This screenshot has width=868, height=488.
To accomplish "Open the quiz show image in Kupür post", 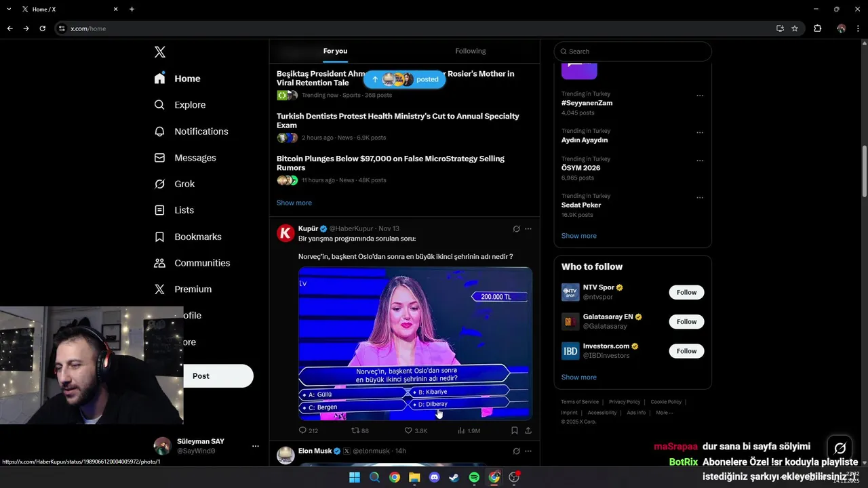I will click(415, 344).
